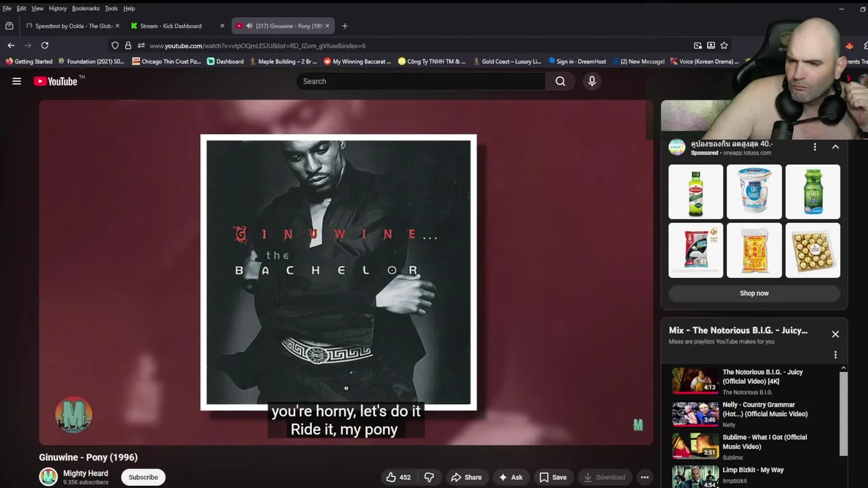Image resolution: width=868 pixels, height=488 pixels.
Task: Open the File menu
Action: (x=7, y=8)
